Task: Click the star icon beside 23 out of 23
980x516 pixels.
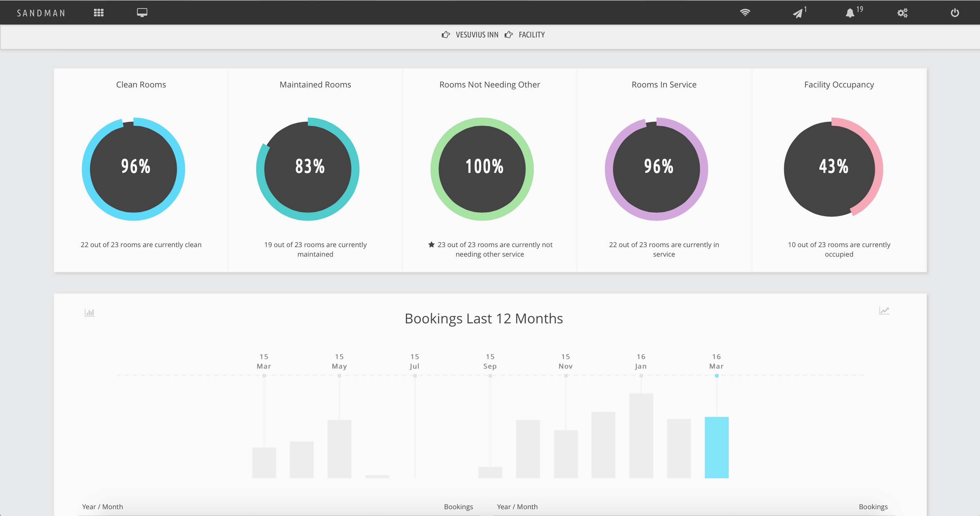Action: click(431, 244)
